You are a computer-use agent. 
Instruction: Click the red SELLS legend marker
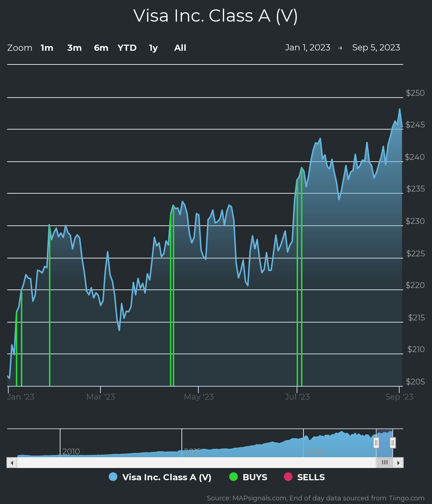click(x=288, y=477)
